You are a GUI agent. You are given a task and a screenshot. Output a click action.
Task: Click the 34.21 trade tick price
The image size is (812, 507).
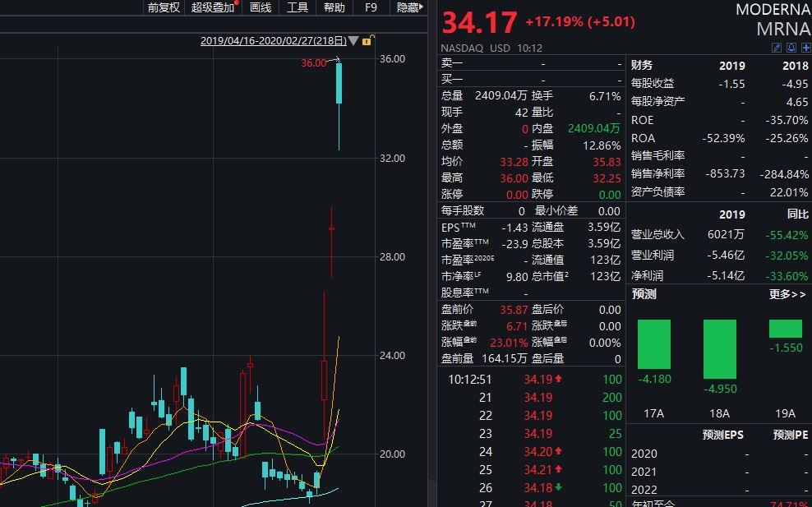point(537,470)
